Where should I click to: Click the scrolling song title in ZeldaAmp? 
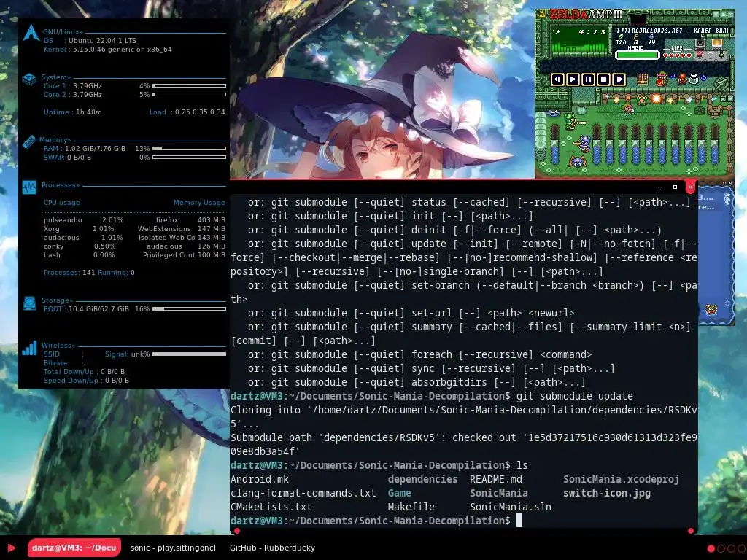[673, 31]
